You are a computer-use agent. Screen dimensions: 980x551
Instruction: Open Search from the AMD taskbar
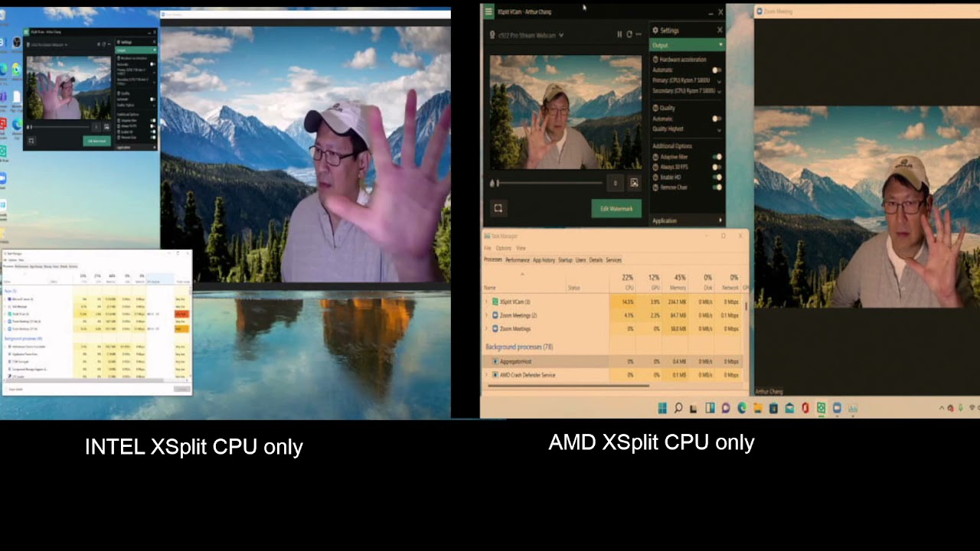pos(678,409)
